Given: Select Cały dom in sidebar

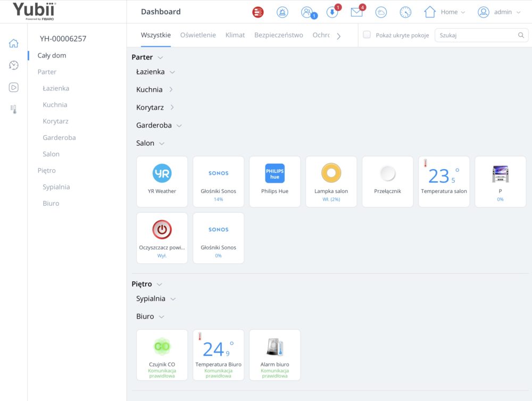Looking at the screenshot, I should coord(52,55).
